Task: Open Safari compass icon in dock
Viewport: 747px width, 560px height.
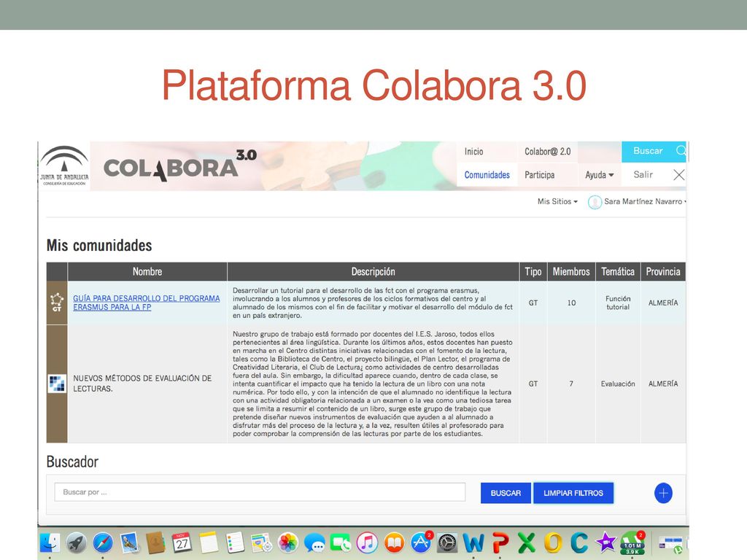Action: click(x=102, y=542)
